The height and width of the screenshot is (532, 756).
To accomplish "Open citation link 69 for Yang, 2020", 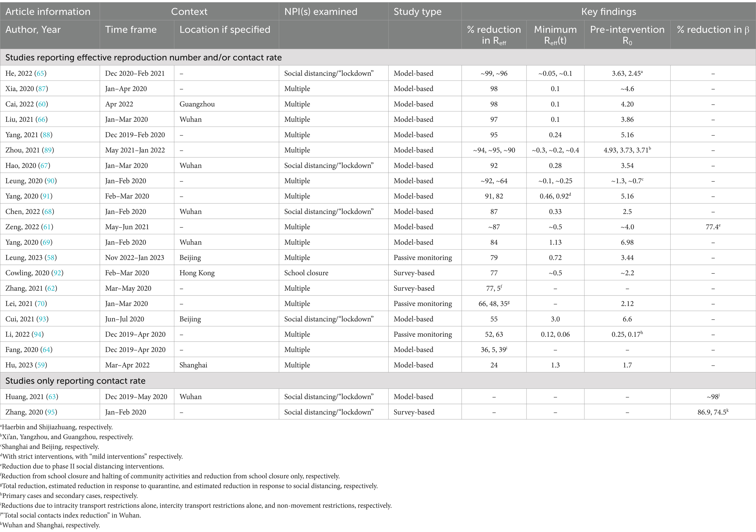I will pyautogui.click(x=47, y=243).
